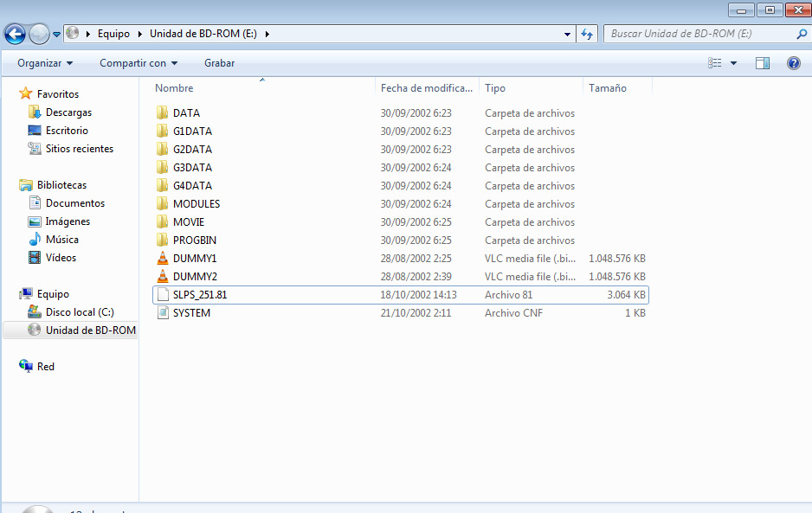Open the Compartir con menu
Screen dimensions: 812x513
coord(139,63)
